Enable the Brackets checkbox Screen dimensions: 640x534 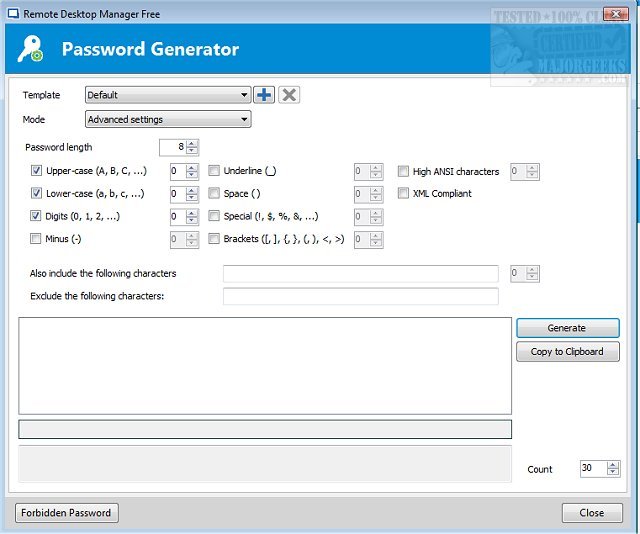[x=214, y=238]
